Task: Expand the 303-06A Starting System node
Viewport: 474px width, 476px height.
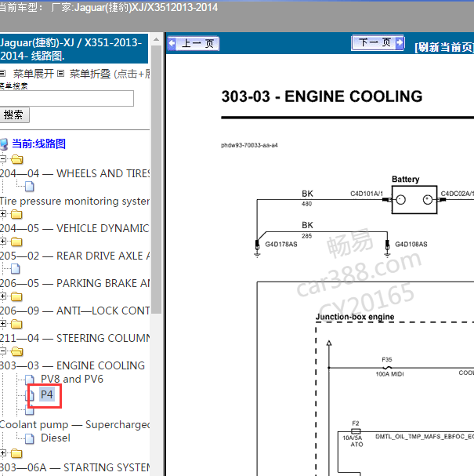Action: [x=2, y=453]
